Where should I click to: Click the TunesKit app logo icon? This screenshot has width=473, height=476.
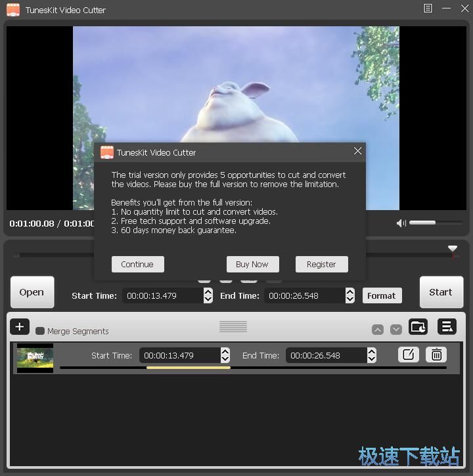[x=13, y=10]
